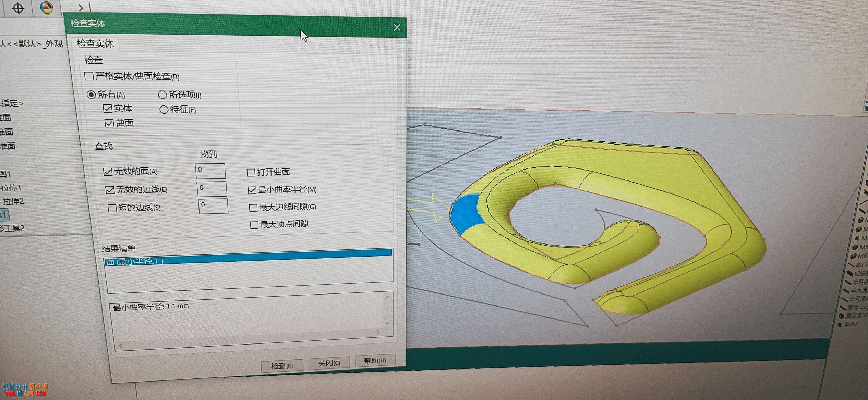Enable 严格实体/曲面检查 checkbox
Viewport: 868px width, 400px height.
point(89,76)
